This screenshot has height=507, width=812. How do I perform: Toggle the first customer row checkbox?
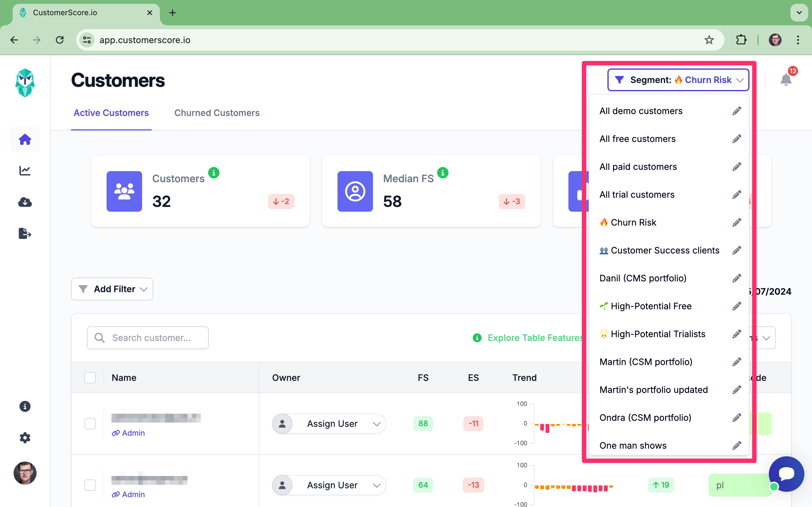click(90, 423)
